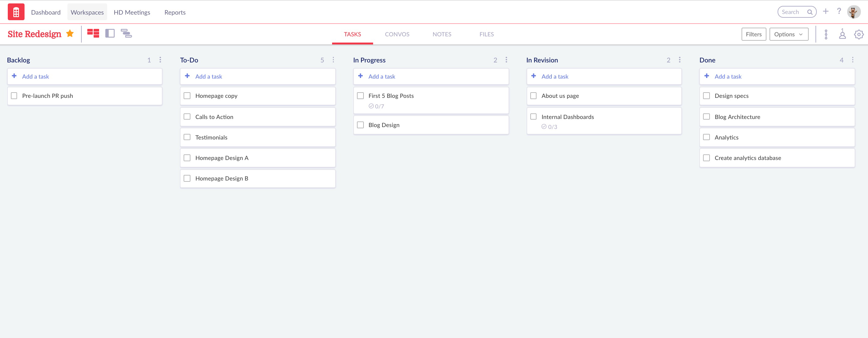Select the single-column list view icon

click(110, 34)
